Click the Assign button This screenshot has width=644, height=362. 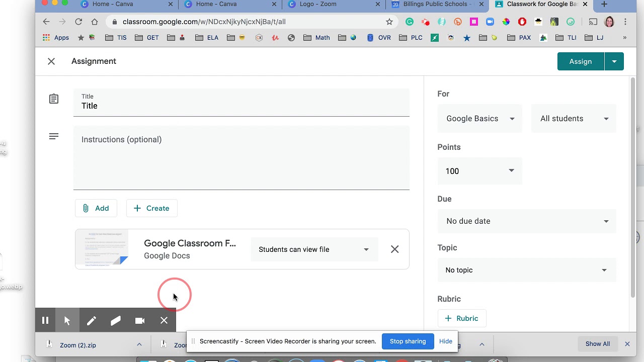click(580, 61)
